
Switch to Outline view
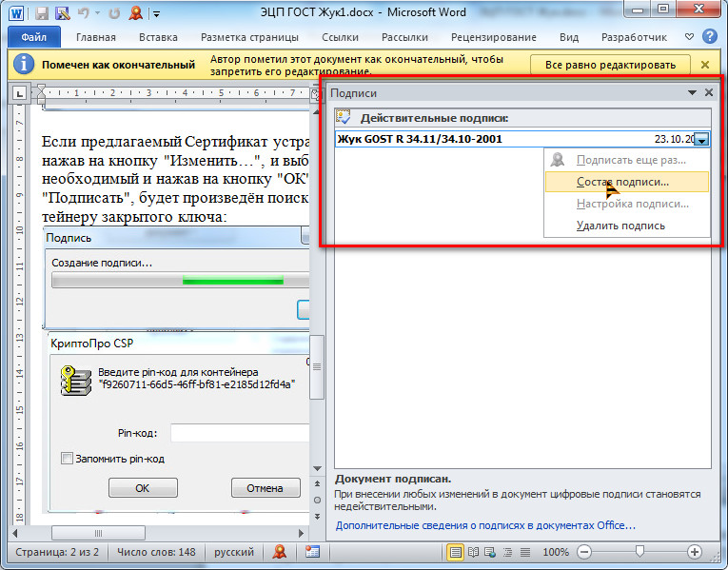tap(507, 552)
